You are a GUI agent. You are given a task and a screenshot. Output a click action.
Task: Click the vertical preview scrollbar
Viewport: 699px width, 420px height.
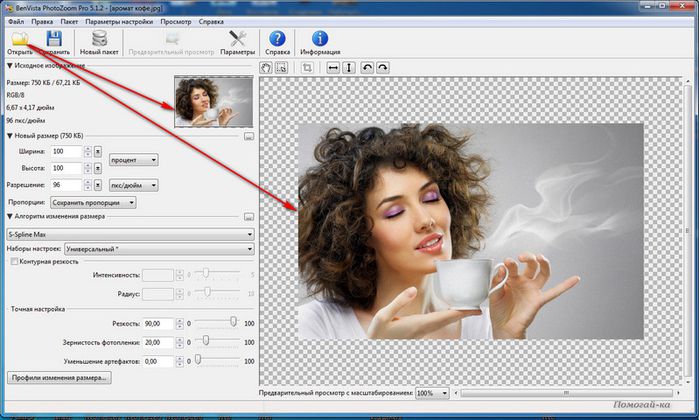[x=687, y=231]
